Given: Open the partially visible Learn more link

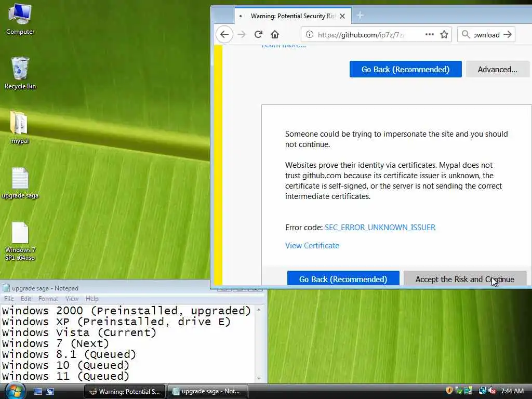Looking at the screenshot, I should click(284, 46).
